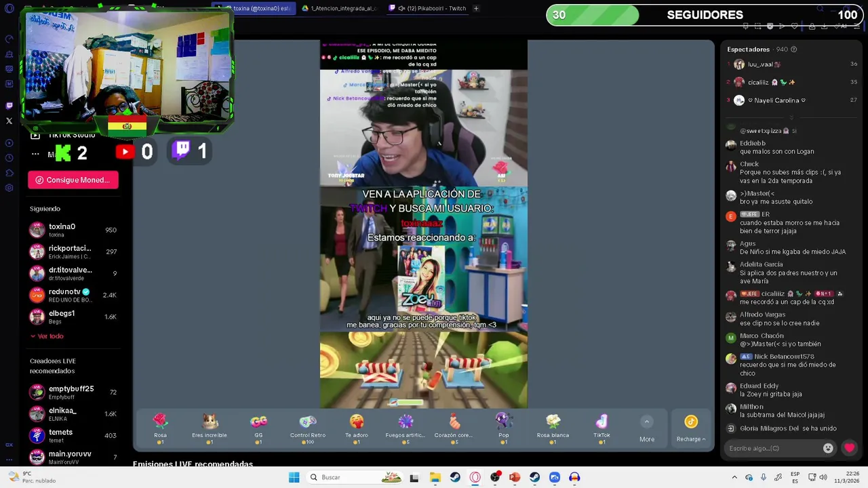This screenshot has width=868, height=488.
Task: Expand following list with Ver todo
Action: (x=47, y=336)
